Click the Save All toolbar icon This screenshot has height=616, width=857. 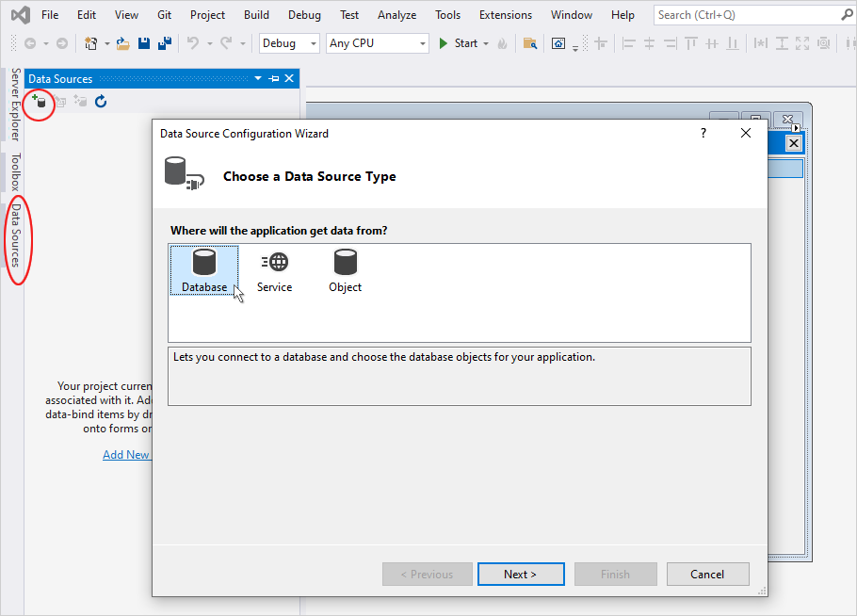[165, 43]
